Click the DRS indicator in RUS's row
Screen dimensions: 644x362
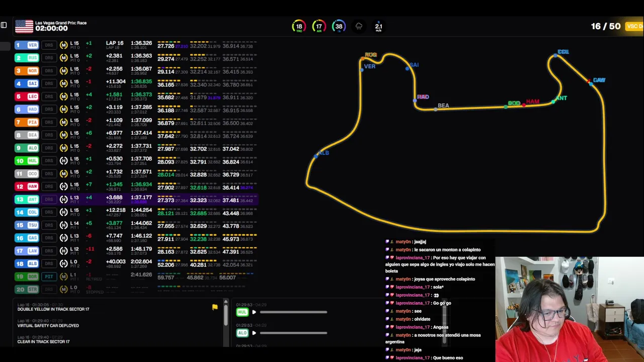point(49,58)
